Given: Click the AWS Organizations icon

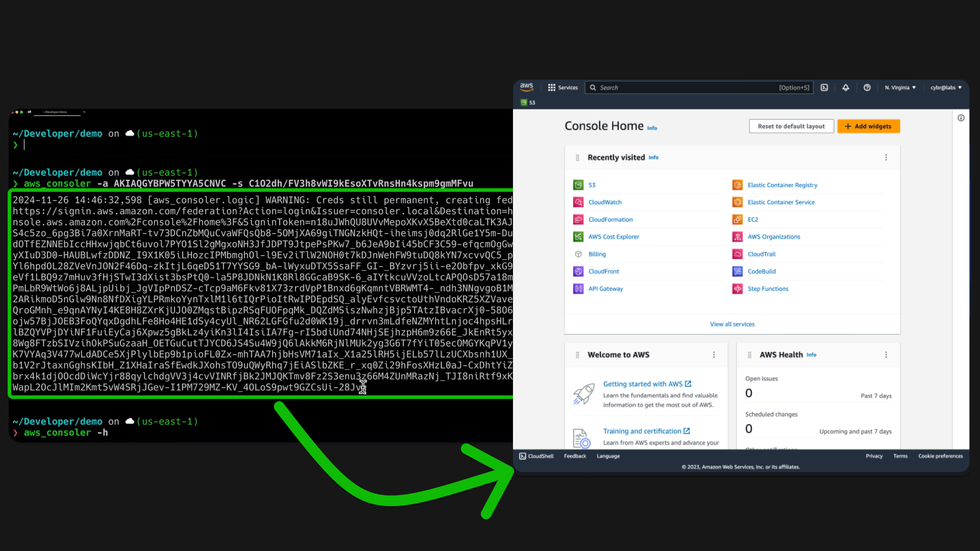Looking at the screenshot, I should 738,237.
